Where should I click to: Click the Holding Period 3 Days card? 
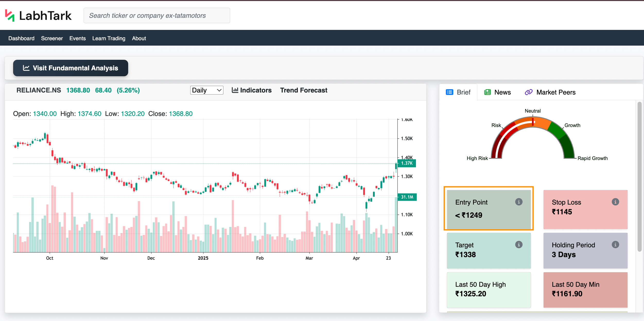point(585,250)
